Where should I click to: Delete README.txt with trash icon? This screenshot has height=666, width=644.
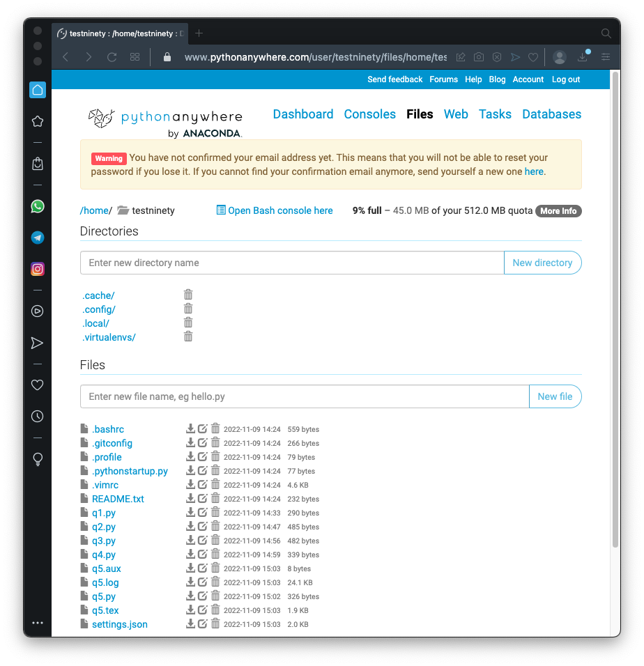215,498
